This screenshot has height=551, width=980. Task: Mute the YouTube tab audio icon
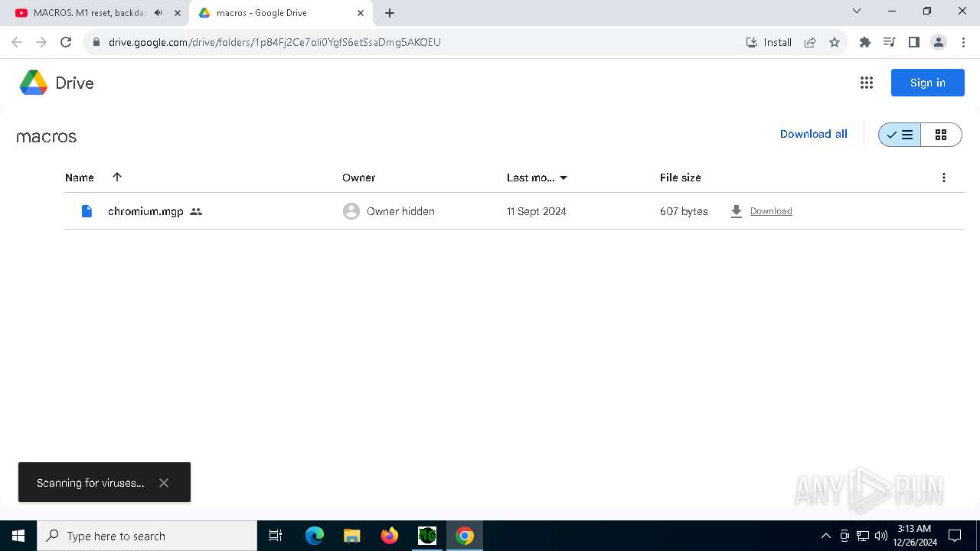158,13
